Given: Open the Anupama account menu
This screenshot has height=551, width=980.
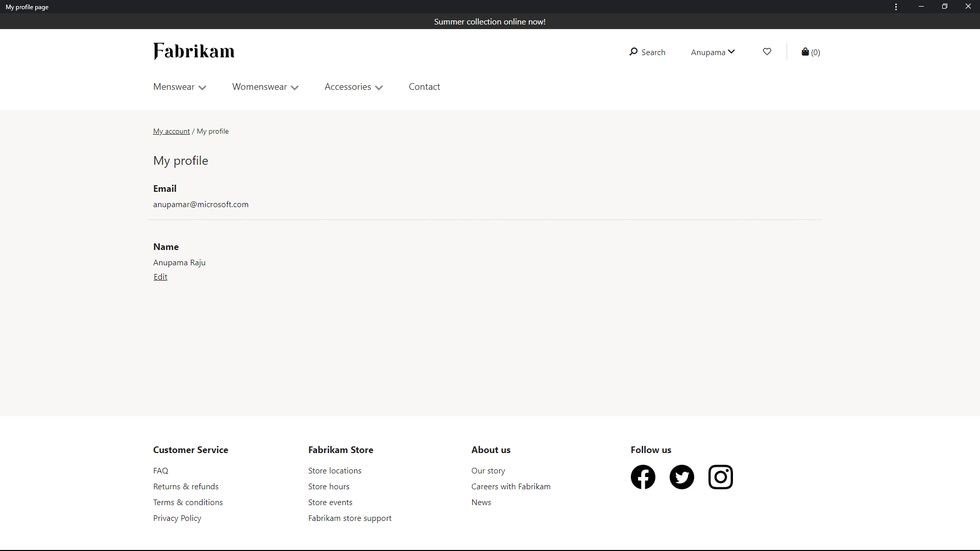Looking at the screenshot, I should [x=713, y=52].
